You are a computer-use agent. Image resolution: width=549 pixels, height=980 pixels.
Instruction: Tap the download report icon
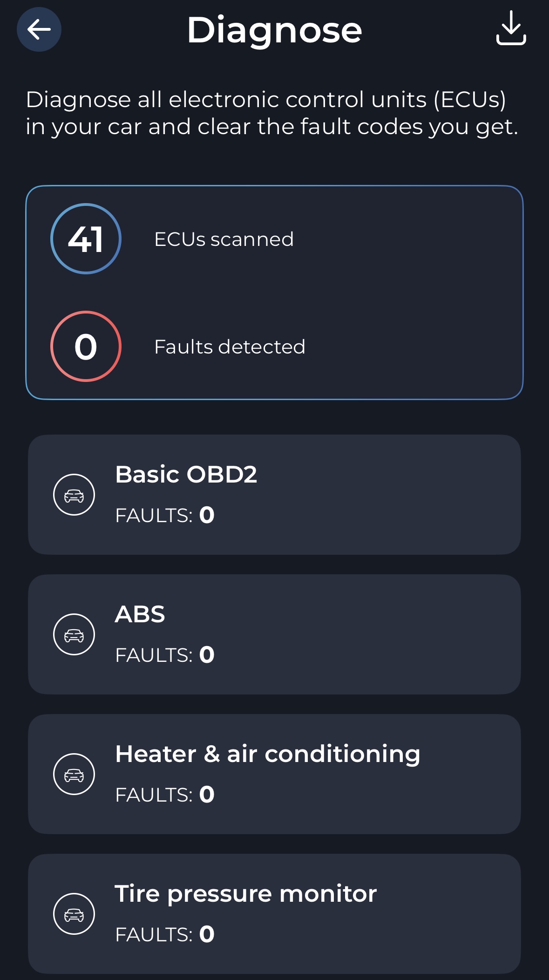tap(511, 28)
